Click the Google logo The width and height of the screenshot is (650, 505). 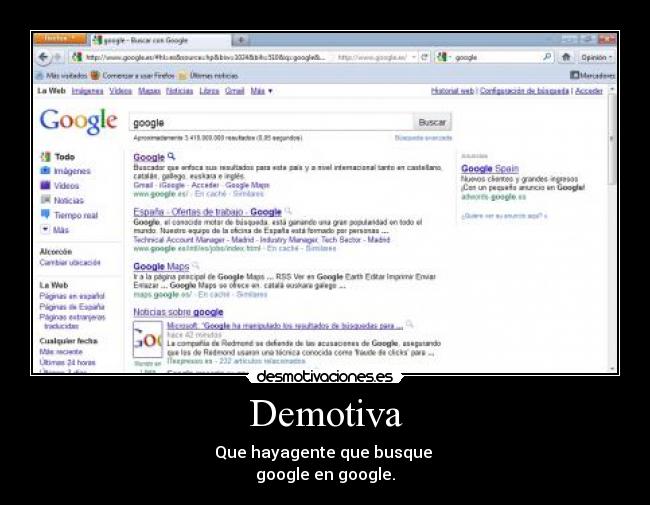[79, 121]
